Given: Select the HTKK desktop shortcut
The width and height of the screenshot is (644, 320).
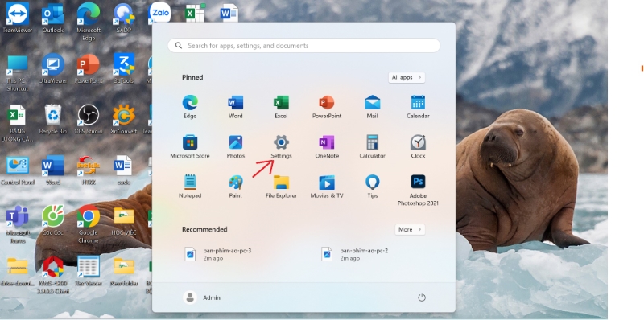Looking at the screenshot, I should [89, 170].
